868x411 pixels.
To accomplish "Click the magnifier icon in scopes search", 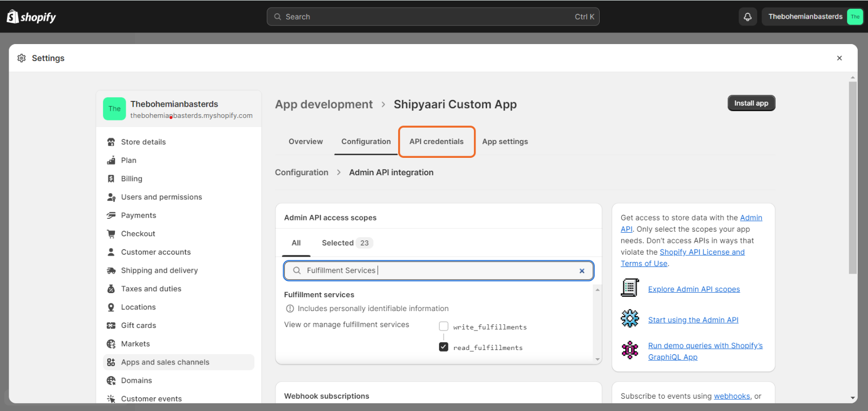I will [297, 271].
